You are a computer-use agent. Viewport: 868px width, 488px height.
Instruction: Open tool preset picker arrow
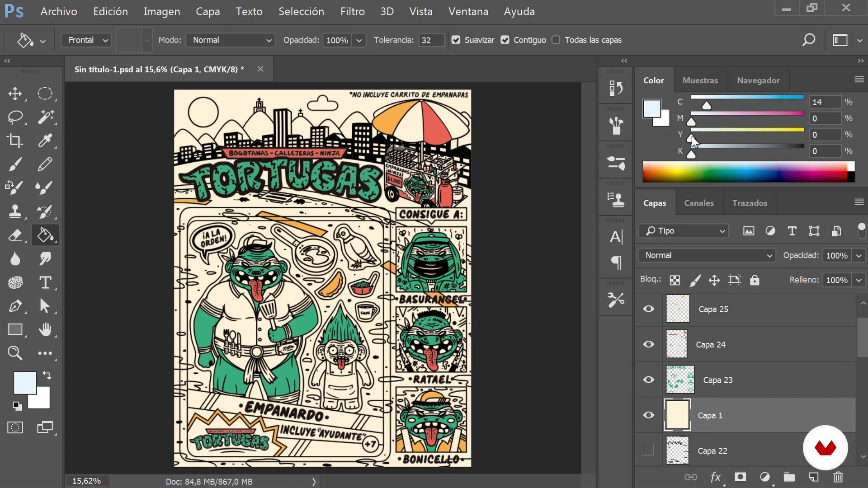43,41
